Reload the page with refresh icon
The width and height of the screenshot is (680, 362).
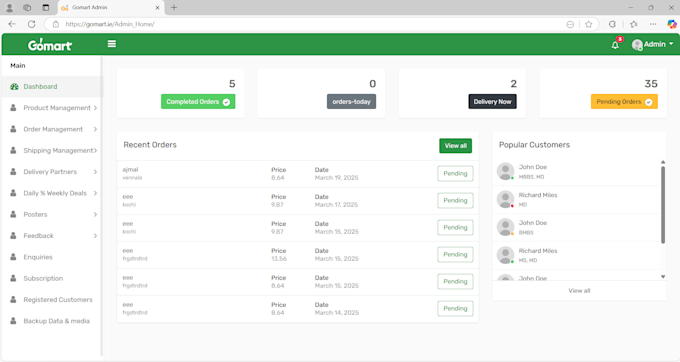tap(32, 24)
